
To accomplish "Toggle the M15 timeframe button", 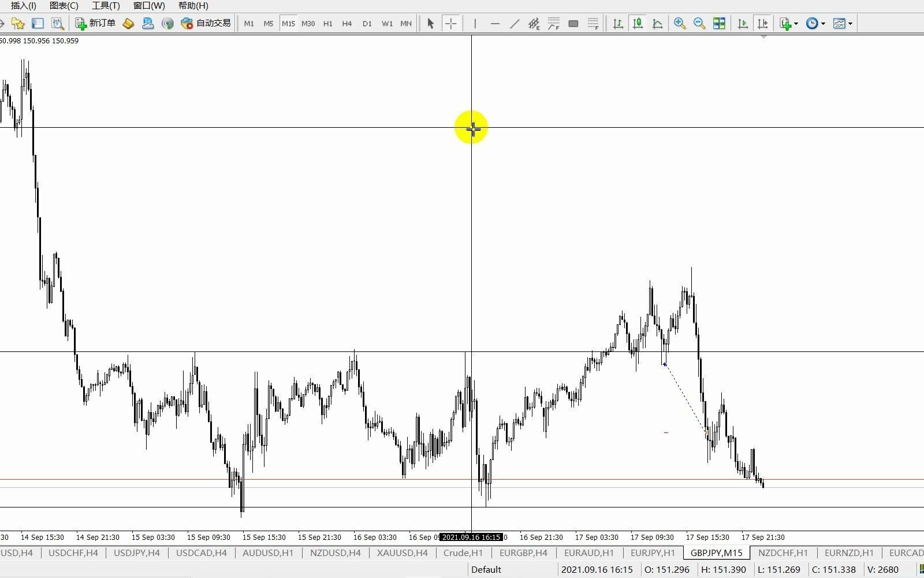I will tap(288, 24).
